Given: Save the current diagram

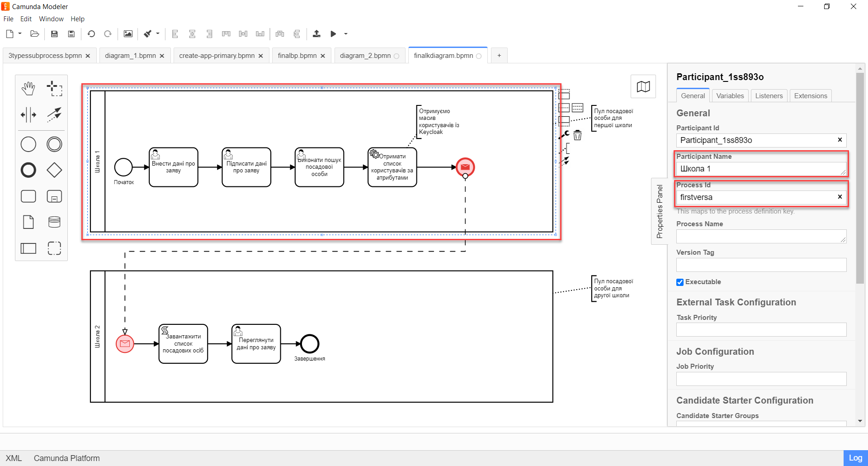Looking at the screenshot, I should pos(54,34).
